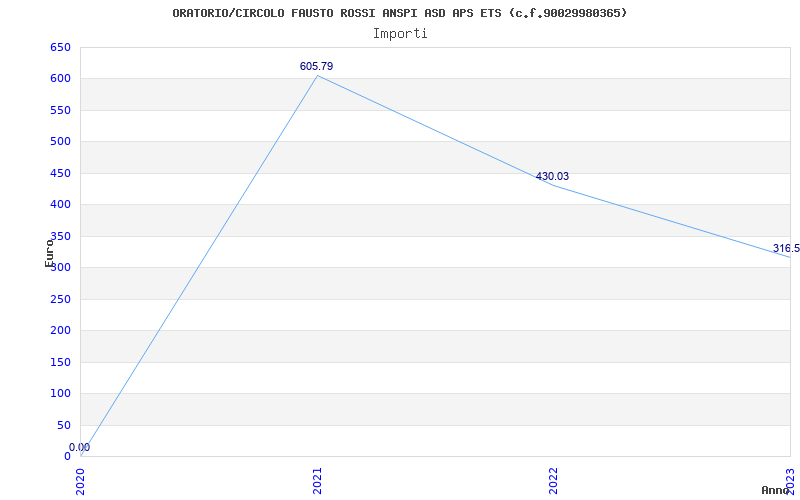This screenshot has height=500, width=800.
Task: Click the 450 y-axis tick label
Action: (60, 173)
